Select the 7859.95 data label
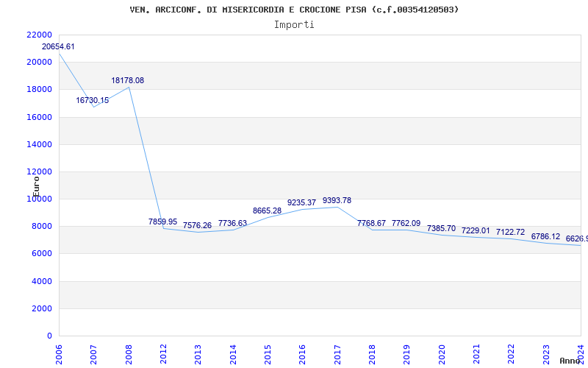Viewport: 588px width, 368px height. click(x=162, y=222)
